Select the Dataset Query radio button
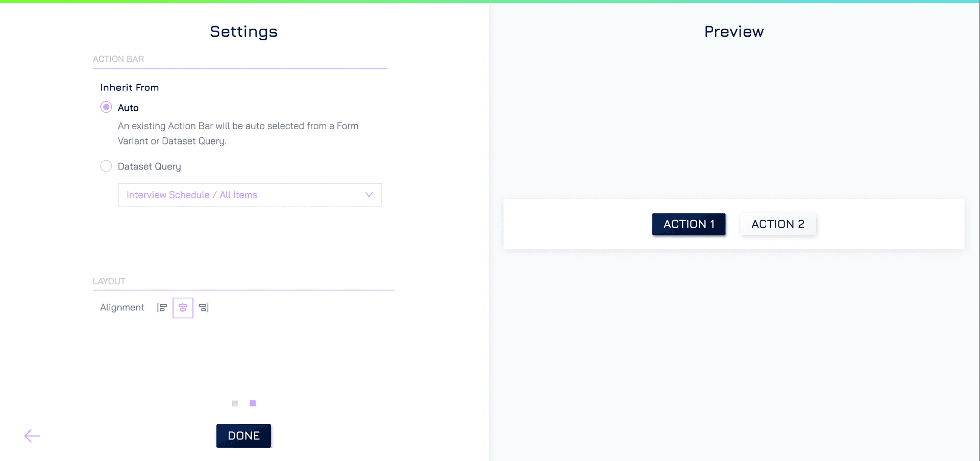980x461 pixels. tap(106, 166)
